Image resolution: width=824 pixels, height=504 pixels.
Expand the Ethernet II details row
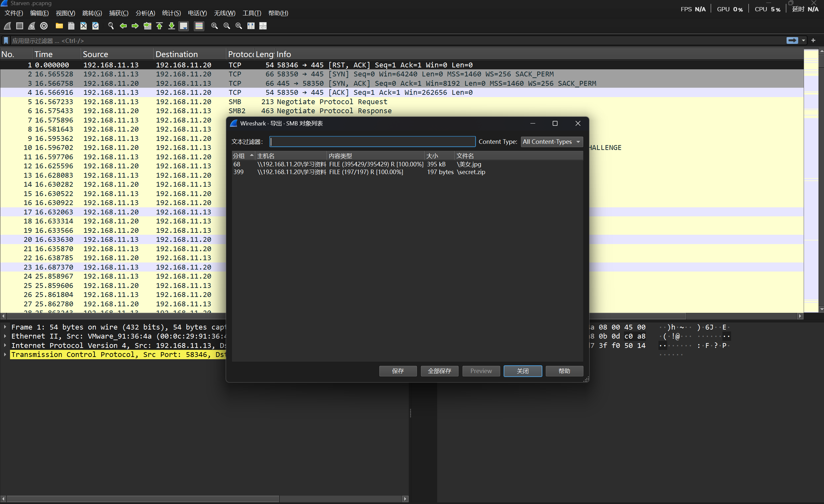click(5, 336)
